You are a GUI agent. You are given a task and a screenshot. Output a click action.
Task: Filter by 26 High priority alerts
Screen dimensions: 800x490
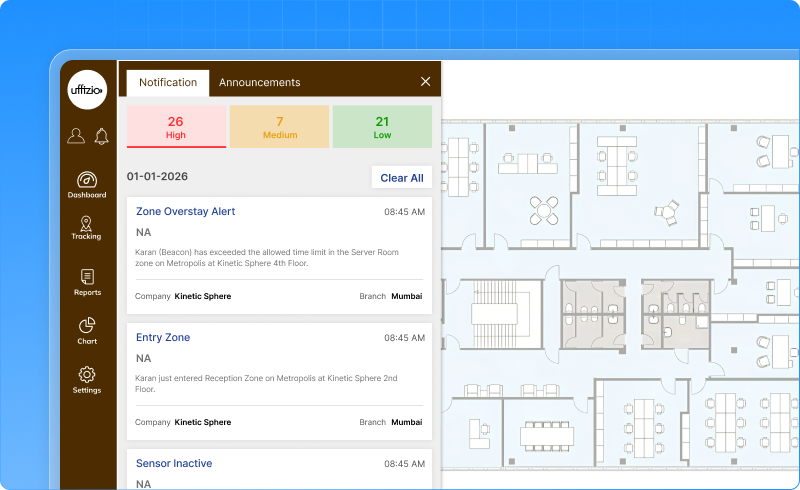pos(176,127)
